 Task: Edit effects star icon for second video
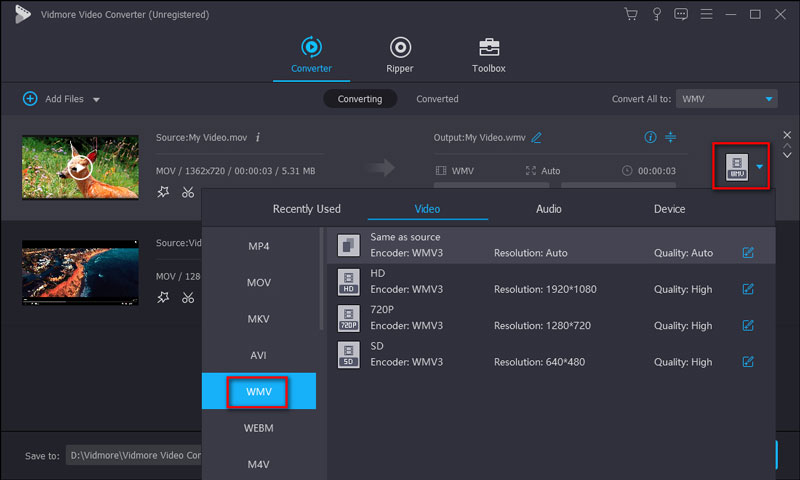[x=163, y=297]
